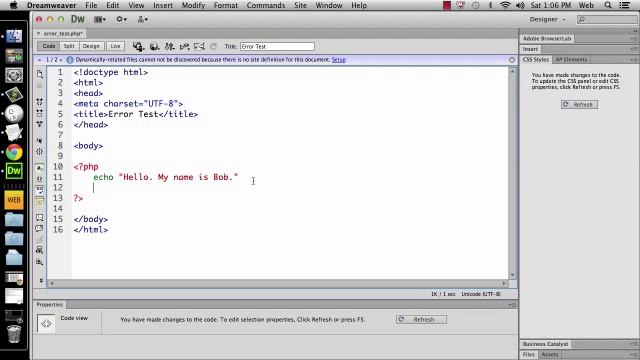Image resolution: width=640 pixels, height=360 pixels.
Task: Click the Apply Comment icon
Action: pyautogui.click(x=40, y=218)
